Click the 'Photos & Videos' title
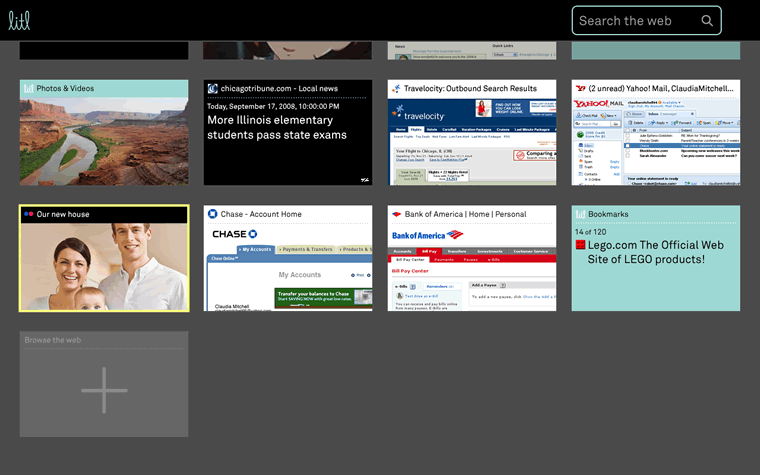760x475 pixels. tap(65, 88)
